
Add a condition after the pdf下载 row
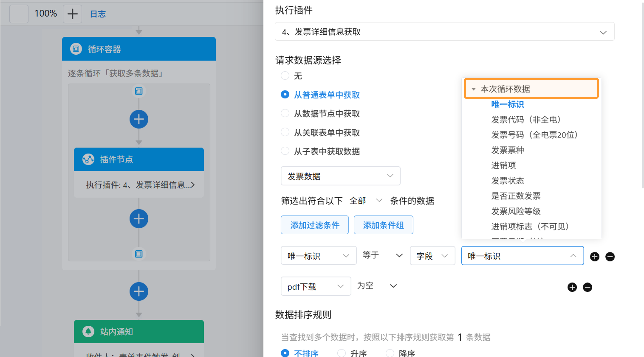point(572,287)
